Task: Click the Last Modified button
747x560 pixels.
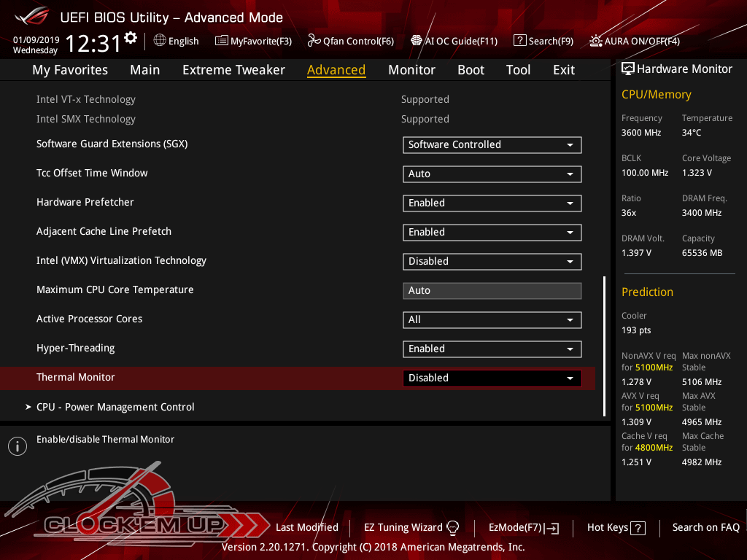Action: tap(307, 528)
